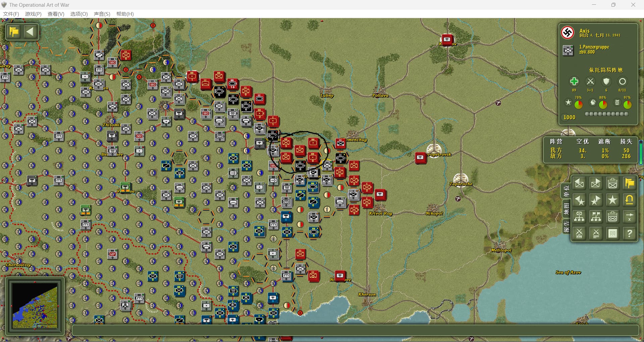The height and width of the screenshot is (342, 644).
Task: Click the boxed infinity symbol icon
Action: tap(613, 217)
